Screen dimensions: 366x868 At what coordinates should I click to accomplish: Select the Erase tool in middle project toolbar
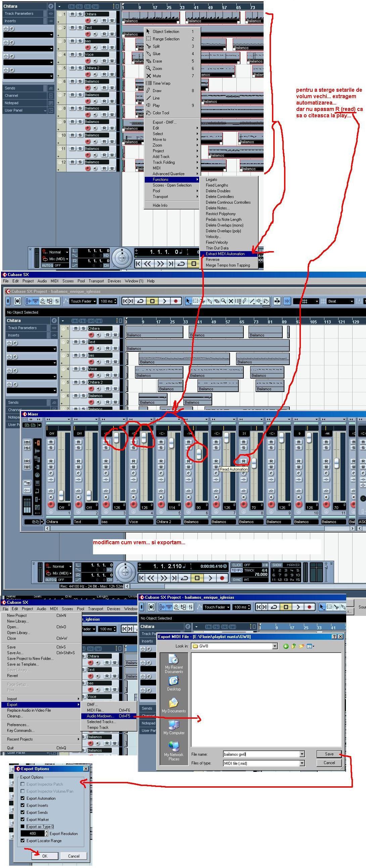pyautogui.click(x=217, y=301)
